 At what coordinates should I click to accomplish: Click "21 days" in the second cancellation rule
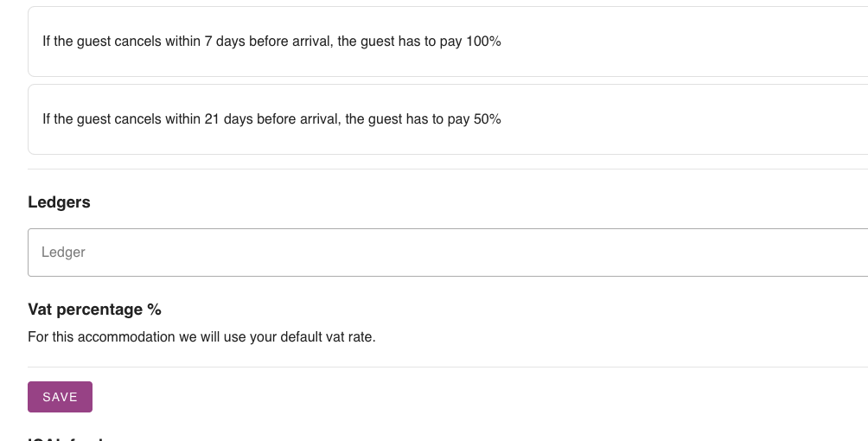coord(229,119)
